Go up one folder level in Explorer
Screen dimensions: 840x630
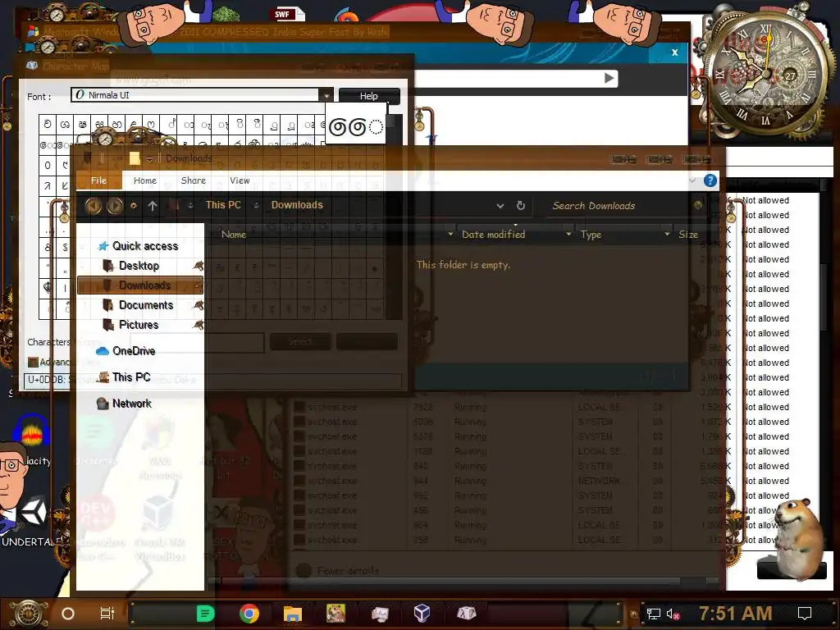pyautogui.click(x=153, y=206)
